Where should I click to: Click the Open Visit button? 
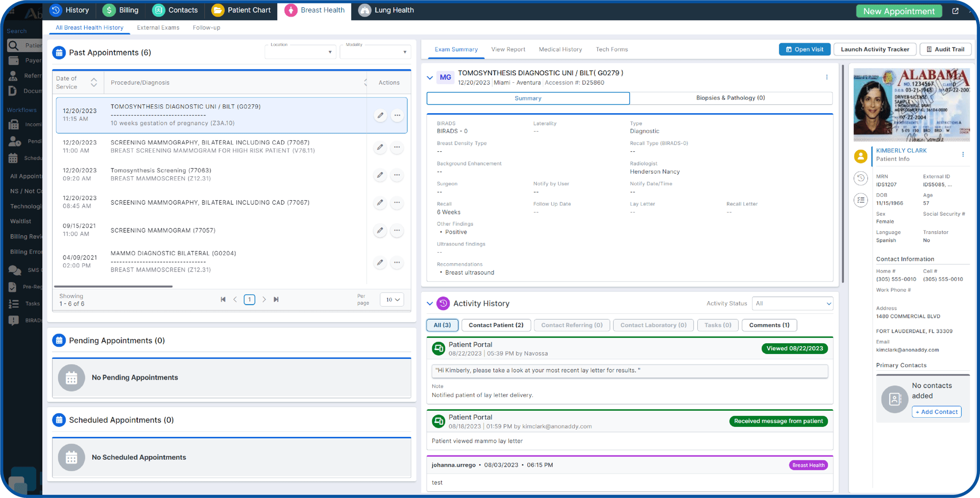pyautogui.click(x=805, y=49)
